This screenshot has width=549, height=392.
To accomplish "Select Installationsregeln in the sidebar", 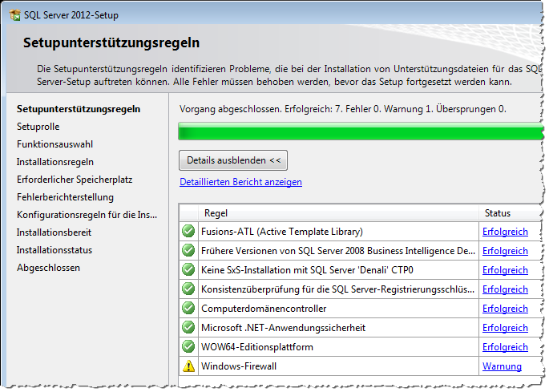I will (55, 162).
